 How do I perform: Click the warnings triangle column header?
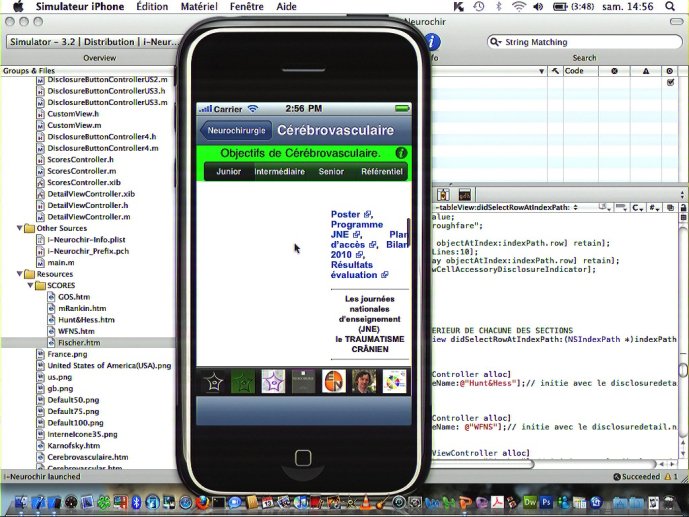645,71
